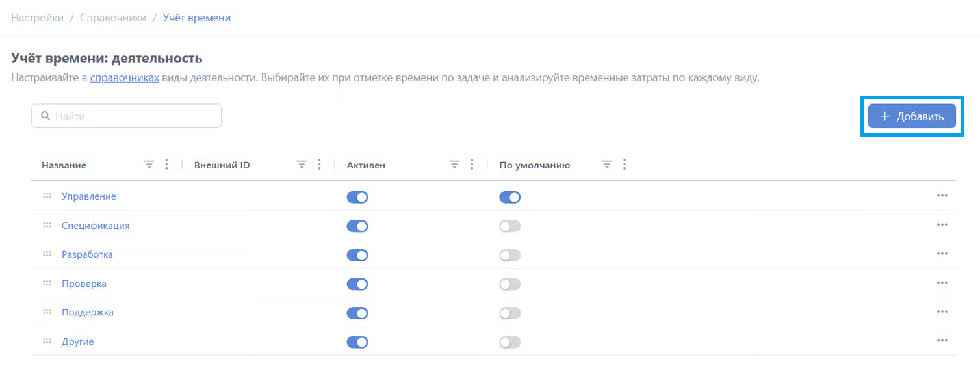
Task: Click three-dot actions for Спецификация row
Action: click(x=942, y=226)
